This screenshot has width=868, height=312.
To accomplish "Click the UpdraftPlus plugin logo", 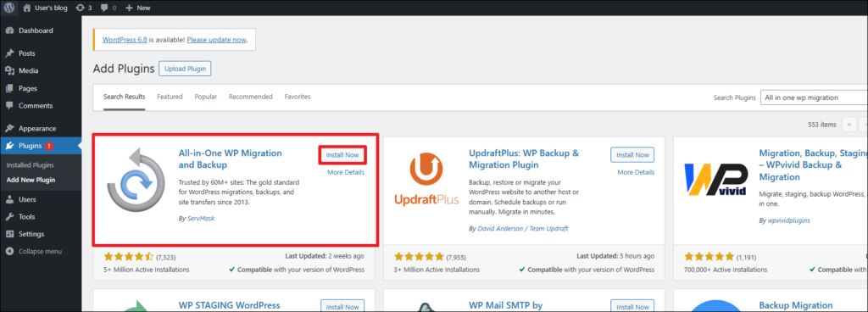I will (x=426, y=180).
